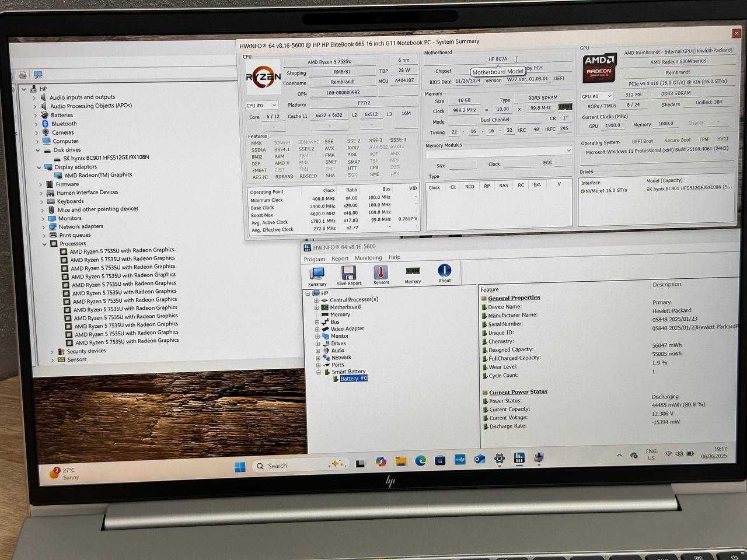Image resolution: width=747 pixels, height=560 pixels.
Task: Expand Batteries in Device Manager
Action: pos(34,116)
